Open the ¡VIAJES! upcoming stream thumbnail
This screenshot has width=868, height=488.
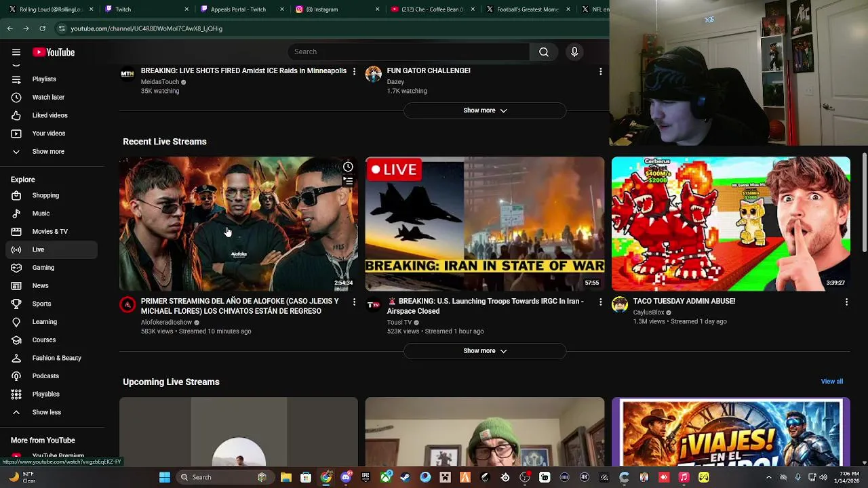pos(731,432)
